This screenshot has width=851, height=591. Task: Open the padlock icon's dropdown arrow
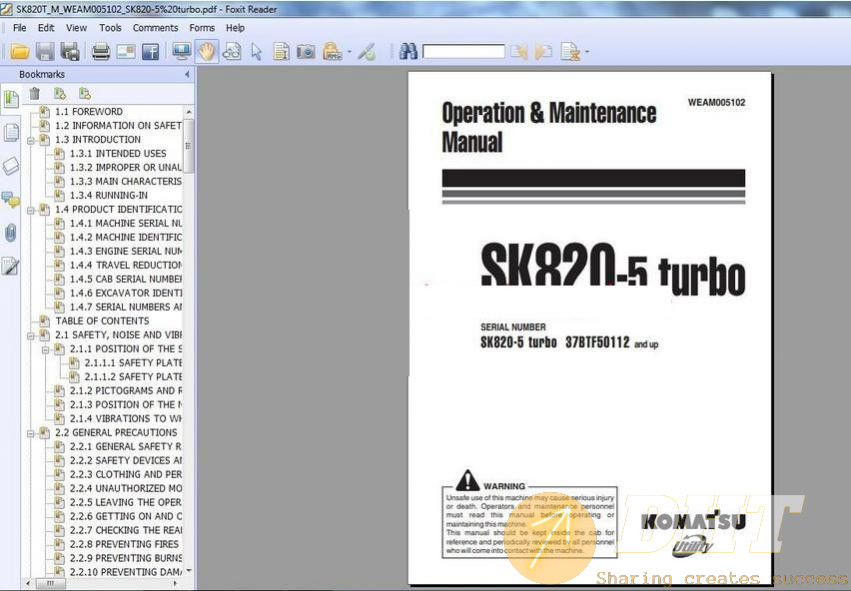[x=349, y=53]
